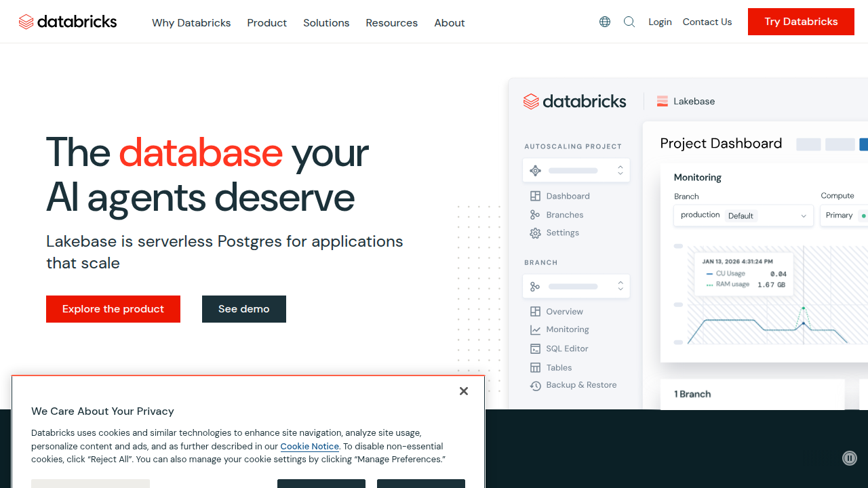The height and width of the screenshot is (488, 868).
Task: Click the See demo button
Action: 244,309
